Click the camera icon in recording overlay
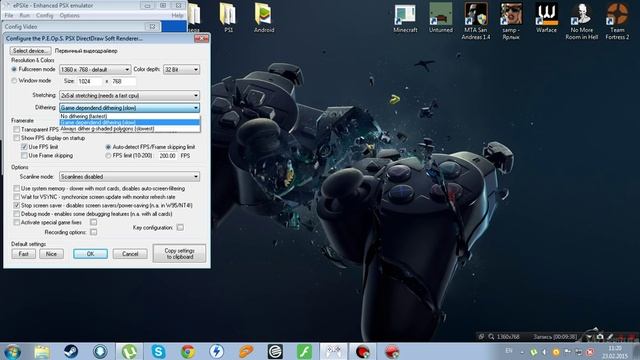The height and width of the screenshot is (360, 640). (x=600, y=337)
